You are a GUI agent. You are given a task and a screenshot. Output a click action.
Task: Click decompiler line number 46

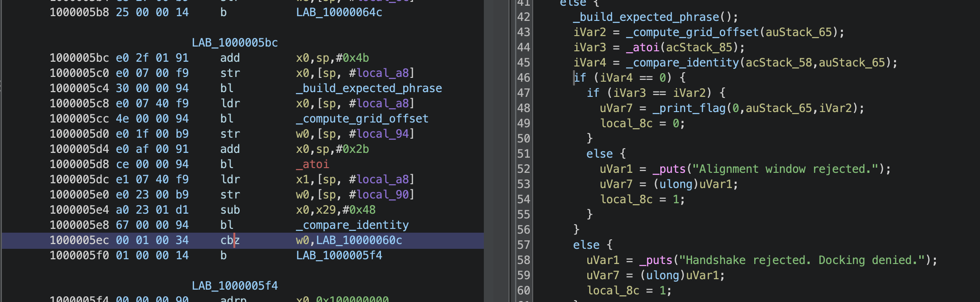pos(524,78)
